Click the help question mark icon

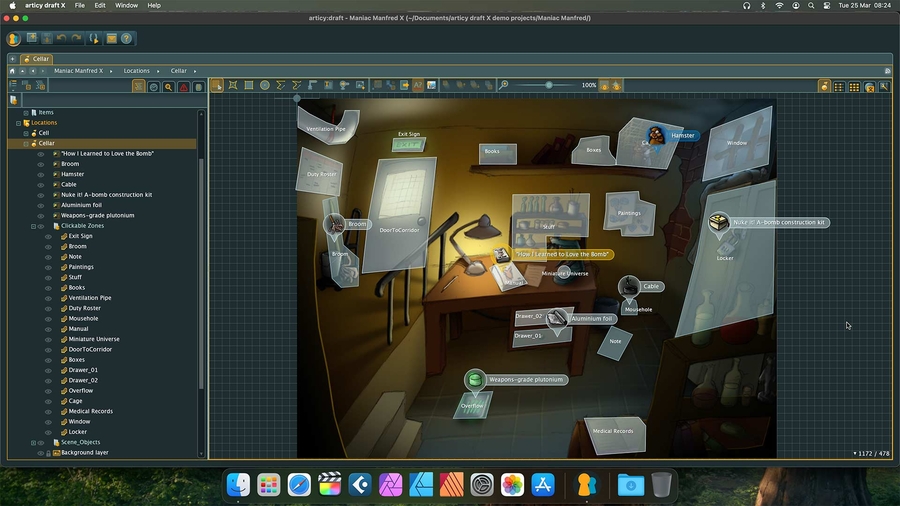[126, 39]
